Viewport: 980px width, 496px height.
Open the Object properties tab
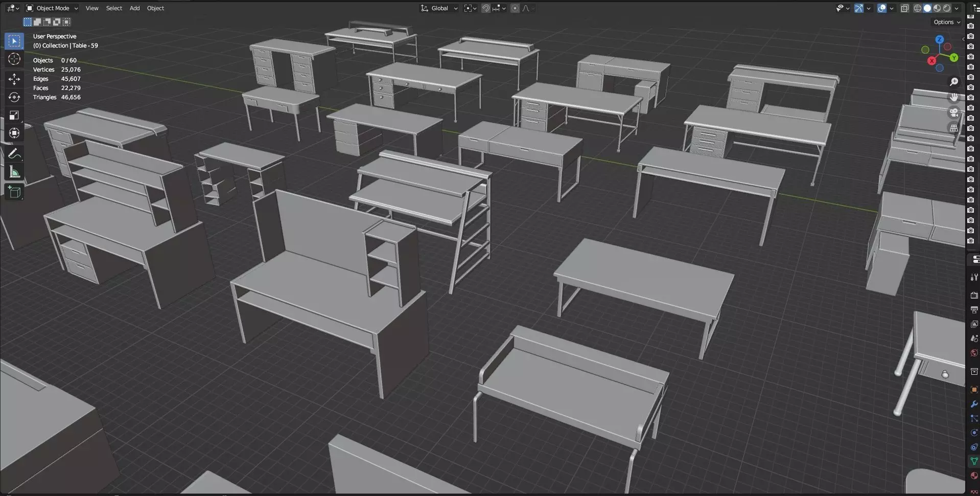(x=974, y=390)
